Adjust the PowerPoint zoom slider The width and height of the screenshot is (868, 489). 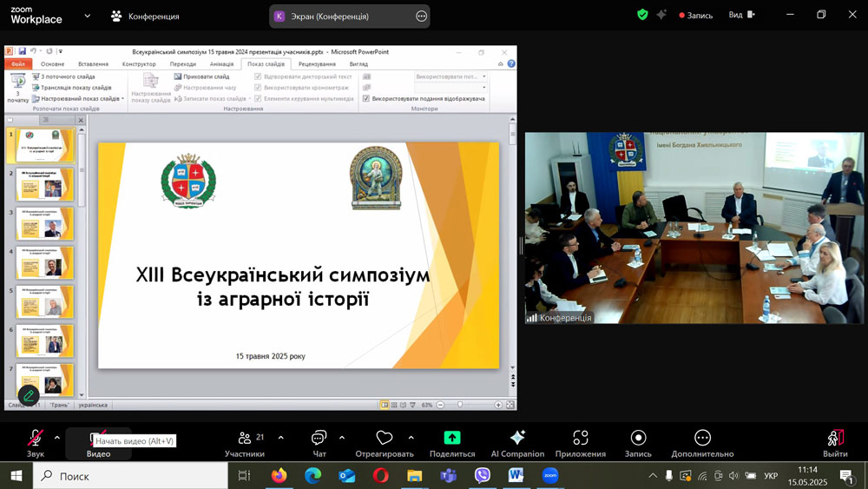(x=460, y=405)
